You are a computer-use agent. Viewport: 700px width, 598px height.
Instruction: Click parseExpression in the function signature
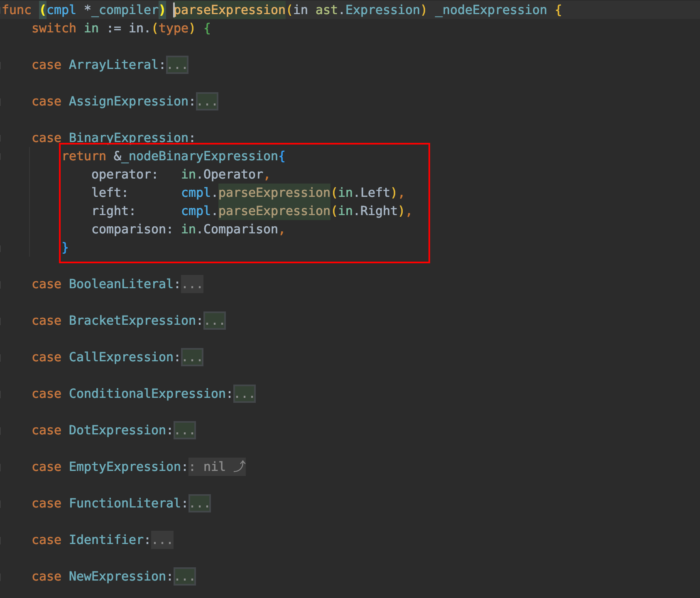click(230, 10)
